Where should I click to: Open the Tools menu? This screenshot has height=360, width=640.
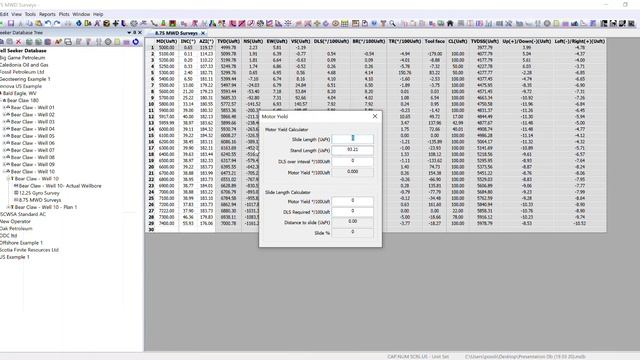click(x=30, y=14)
